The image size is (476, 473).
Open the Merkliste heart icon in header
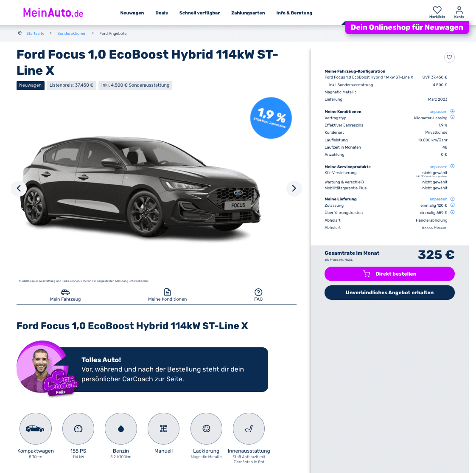click(x=437, y=12)
